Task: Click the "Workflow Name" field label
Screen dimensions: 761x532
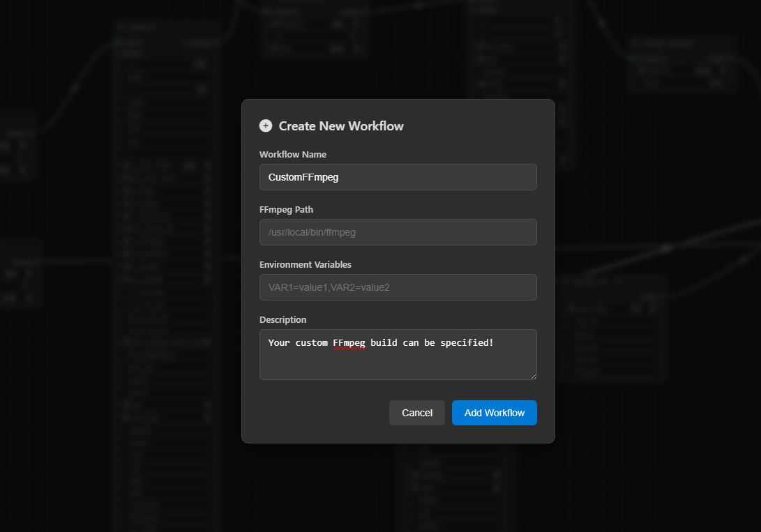Action: (292, 155)
